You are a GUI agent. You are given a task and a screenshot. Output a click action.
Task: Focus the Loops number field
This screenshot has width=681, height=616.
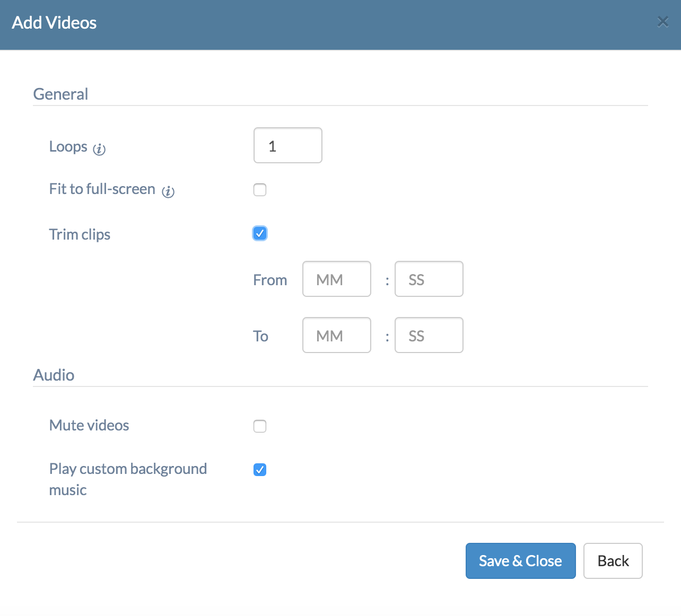tap(288, 145)
